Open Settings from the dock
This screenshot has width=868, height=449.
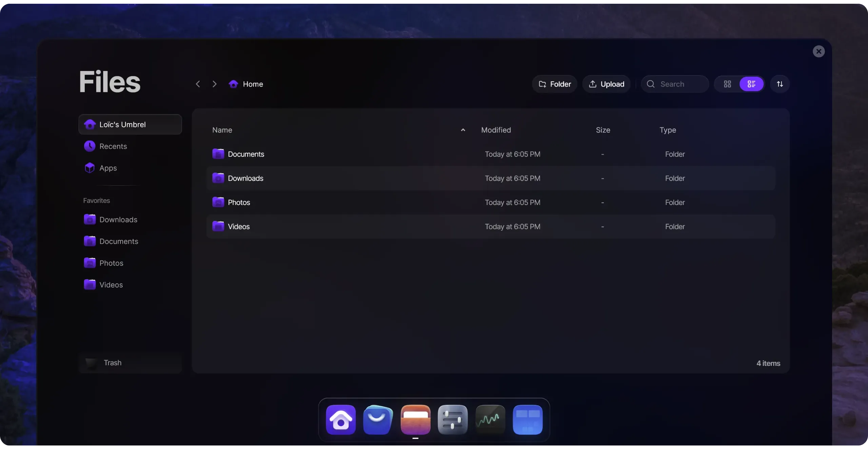coord(453,420)
